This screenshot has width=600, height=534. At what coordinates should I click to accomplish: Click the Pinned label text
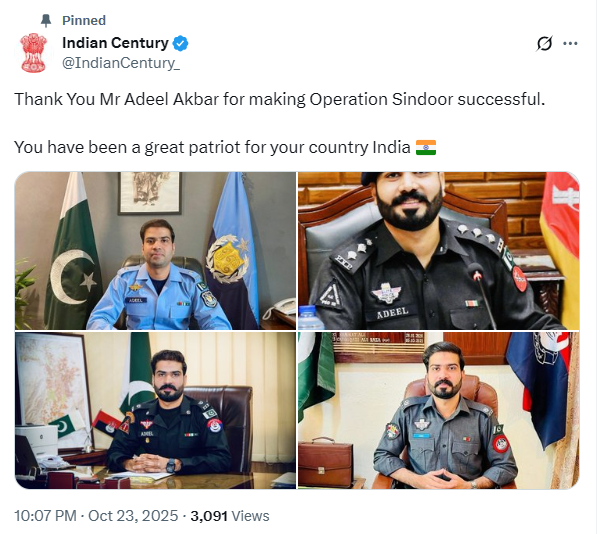click(x=84, y=21)
